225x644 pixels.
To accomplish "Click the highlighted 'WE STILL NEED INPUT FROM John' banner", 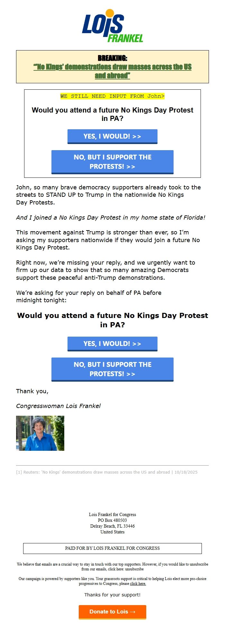I will (x=112, y=96).
